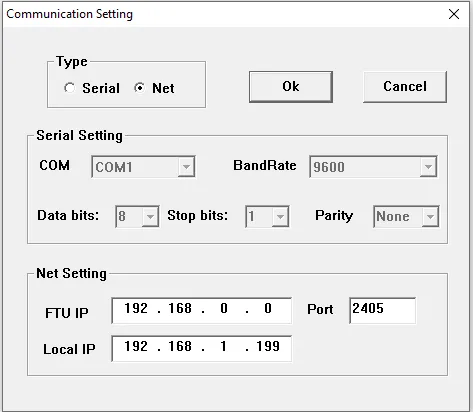Click second octet 168 of FTU IP
This screenshot has height=412, width=473.
click(180, 308)
